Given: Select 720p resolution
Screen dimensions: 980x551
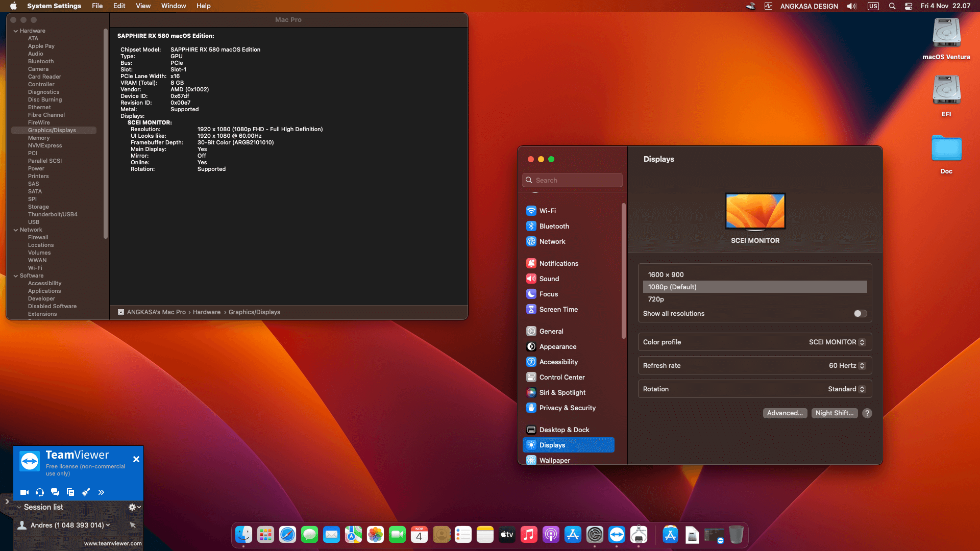Looking at the screenshot, I should click(x=755, y=299).
